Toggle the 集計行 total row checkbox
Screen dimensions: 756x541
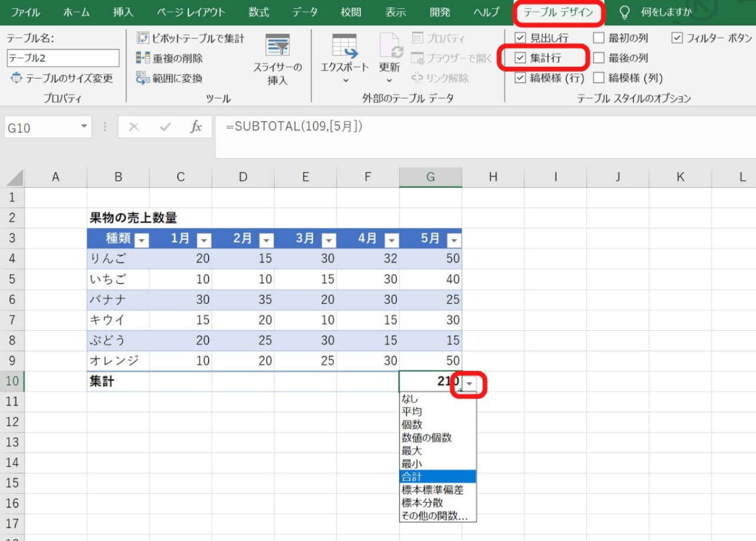(520, 58)
